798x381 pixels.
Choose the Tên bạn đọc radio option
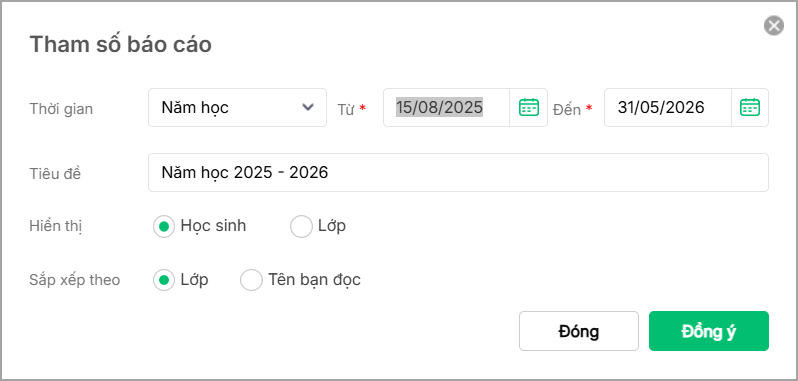click(251, 280)
